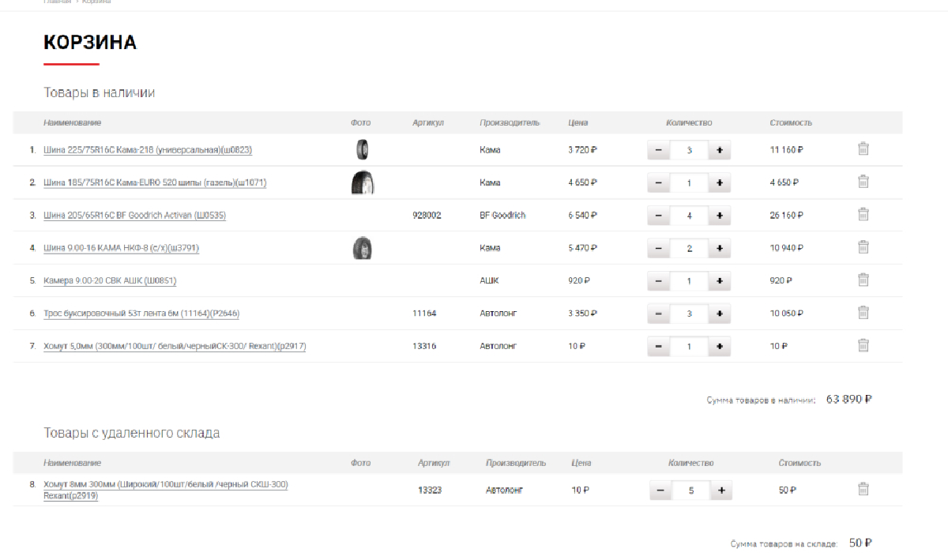Select the КОРЗИНА page heading

point(90,43)
